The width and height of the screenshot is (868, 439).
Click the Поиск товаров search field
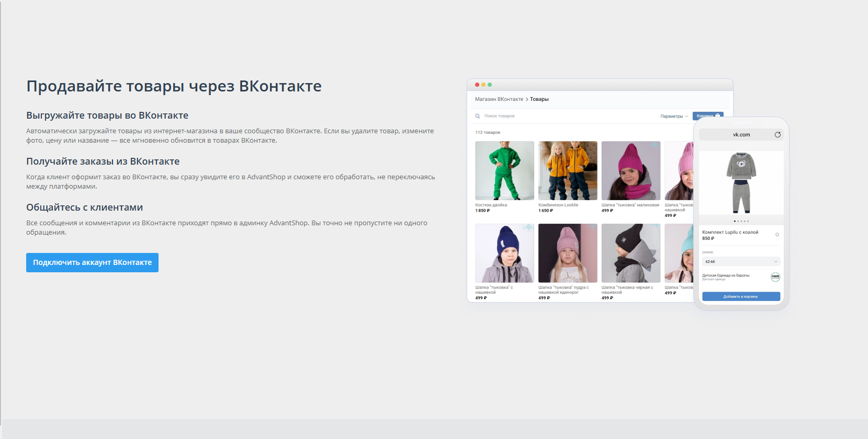pyautogui.click(x=500, y=116)
